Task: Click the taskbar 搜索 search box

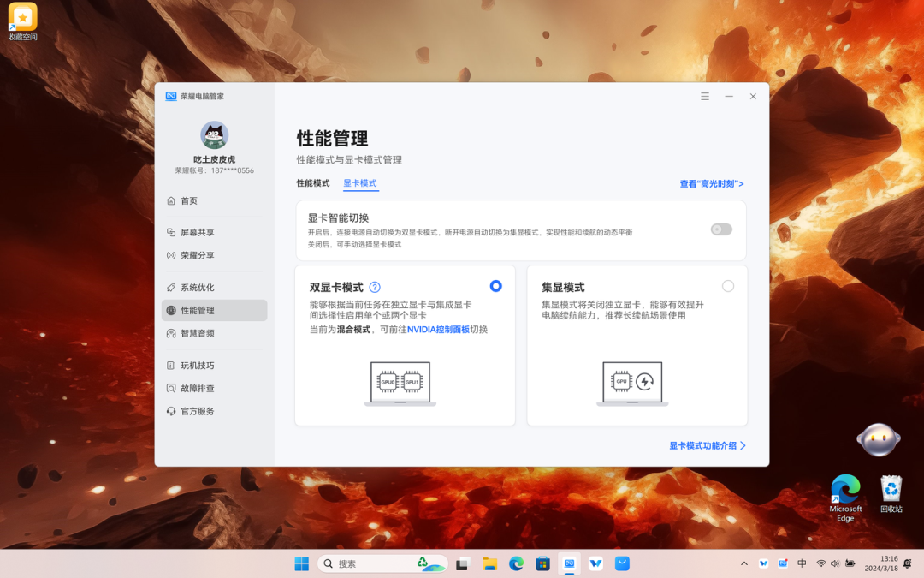Action: pyautogui.click(x=382, y=563)
